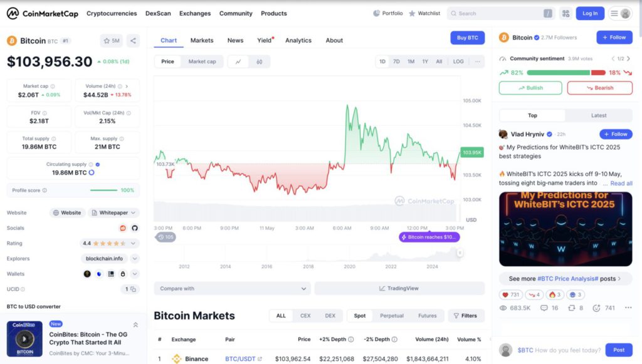
Task: Vote Bullish on community sentiment
Action: [530, 88]
